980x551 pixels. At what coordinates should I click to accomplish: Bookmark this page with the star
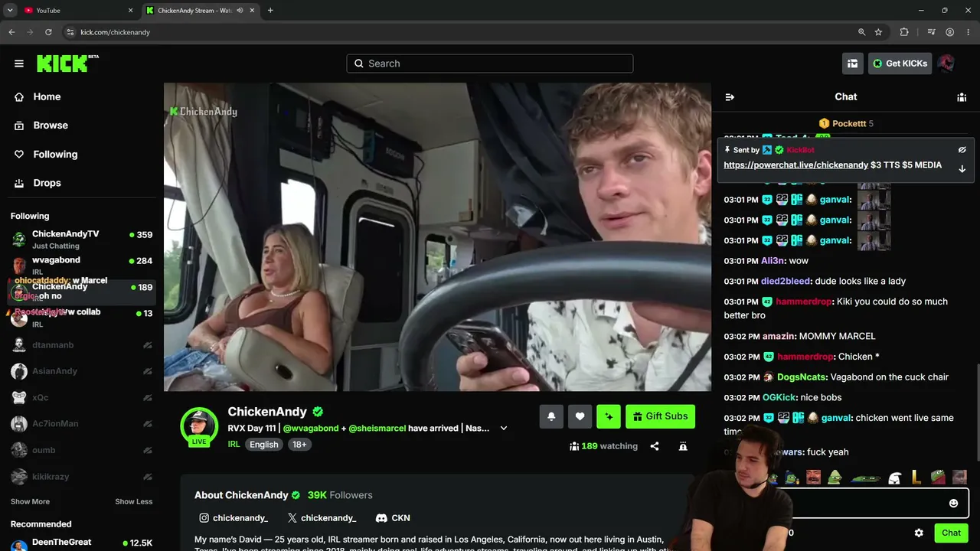(878, 32)
